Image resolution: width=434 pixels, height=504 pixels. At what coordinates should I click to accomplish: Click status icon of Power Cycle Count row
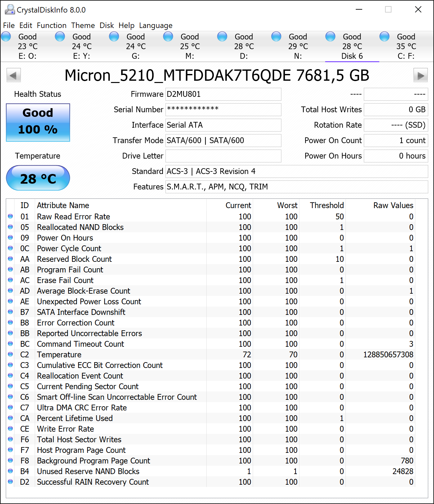(10, 248)
